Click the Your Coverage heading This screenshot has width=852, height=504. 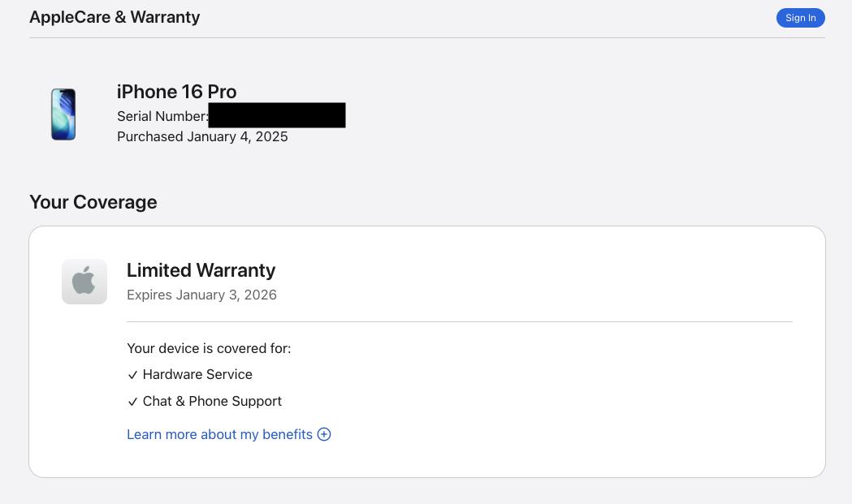93,202
